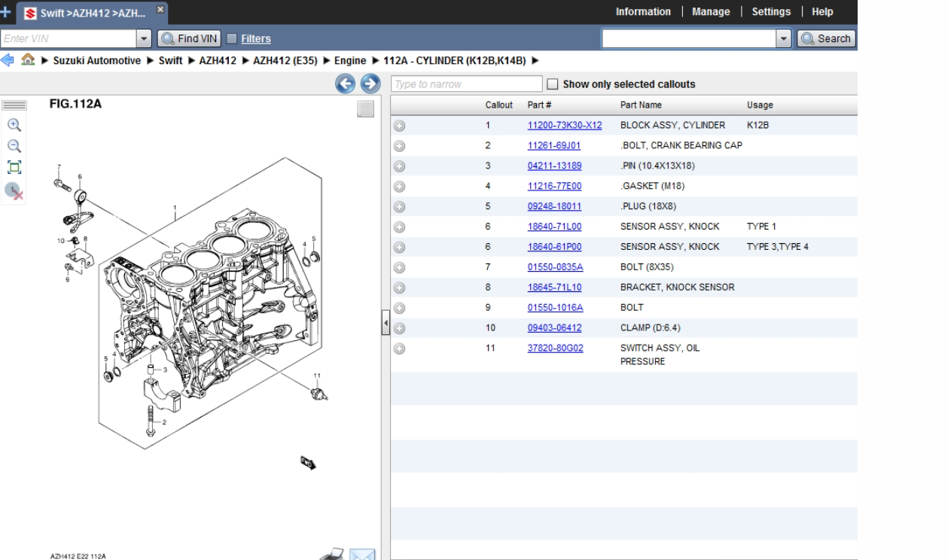
Task: Add BRACKET, KNOCK SENSOR with its plus icon
Action: click(400, 288)
